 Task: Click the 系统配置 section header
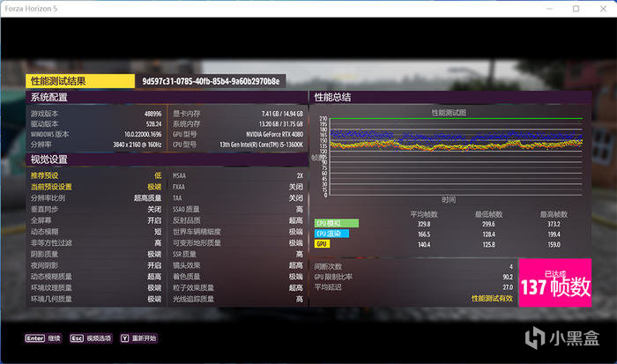pyautogui.click(x=167, y=97)
